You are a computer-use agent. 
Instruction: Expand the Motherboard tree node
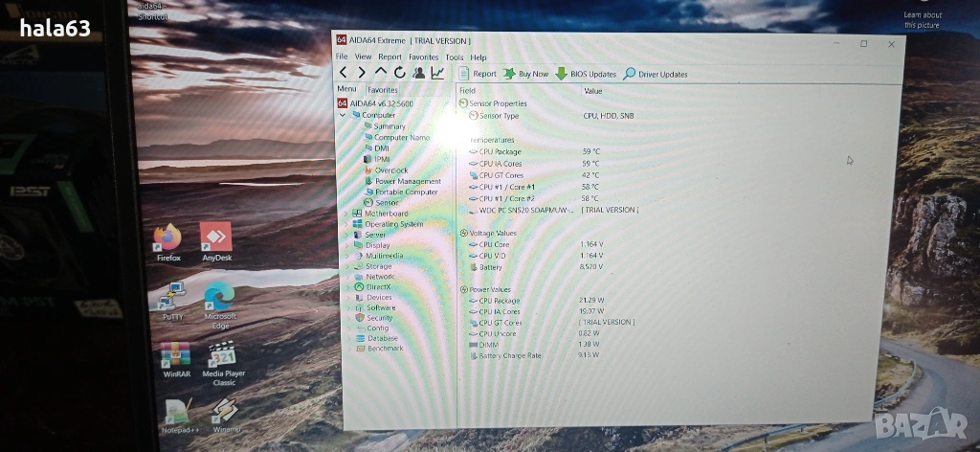[345, 214]
